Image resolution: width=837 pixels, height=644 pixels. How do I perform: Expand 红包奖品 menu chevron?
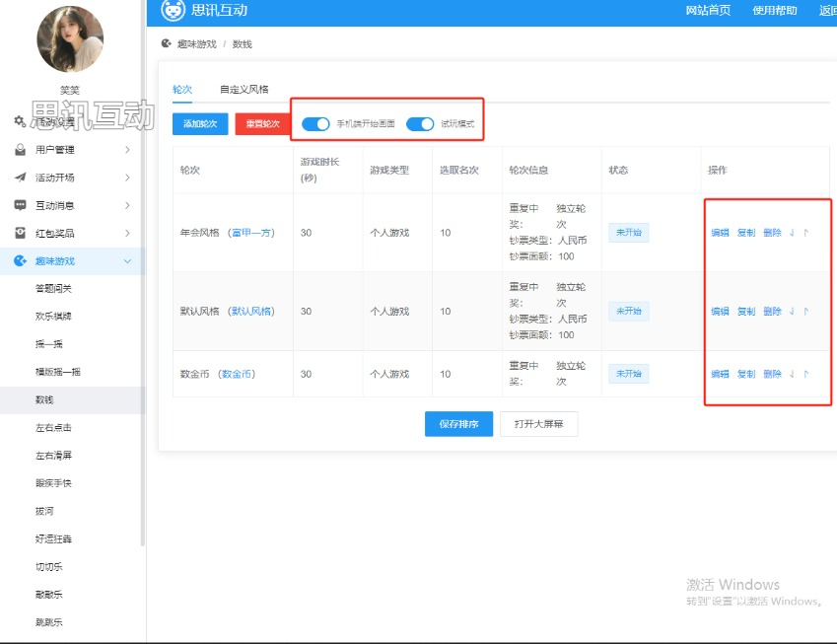[x=127, y=233]
